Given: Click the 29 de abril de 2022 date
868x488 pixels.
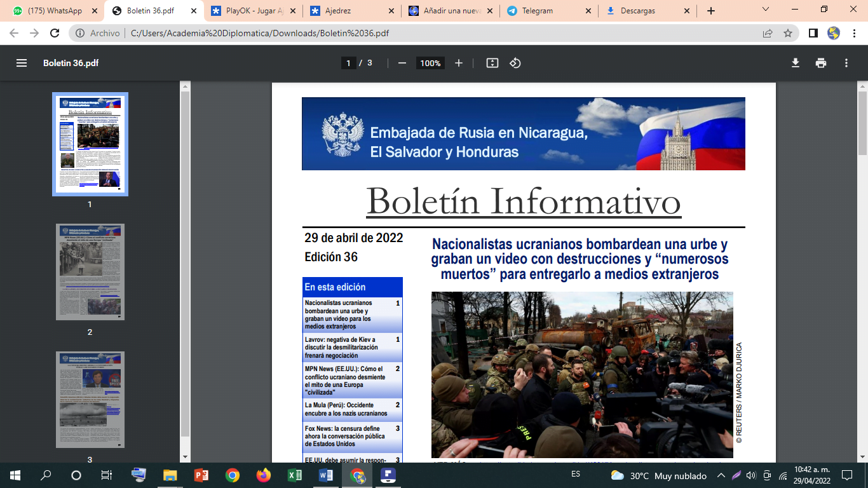Looking at the screenshot, I should point(354,238).
